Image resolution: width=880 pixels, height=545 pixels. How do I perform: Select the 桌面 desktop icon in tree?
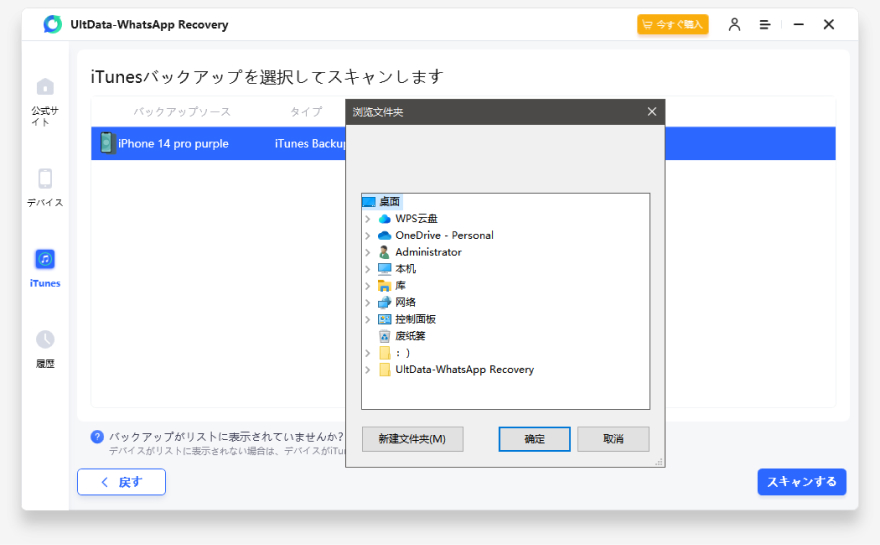pyautogui.click(x=369, y=201)
